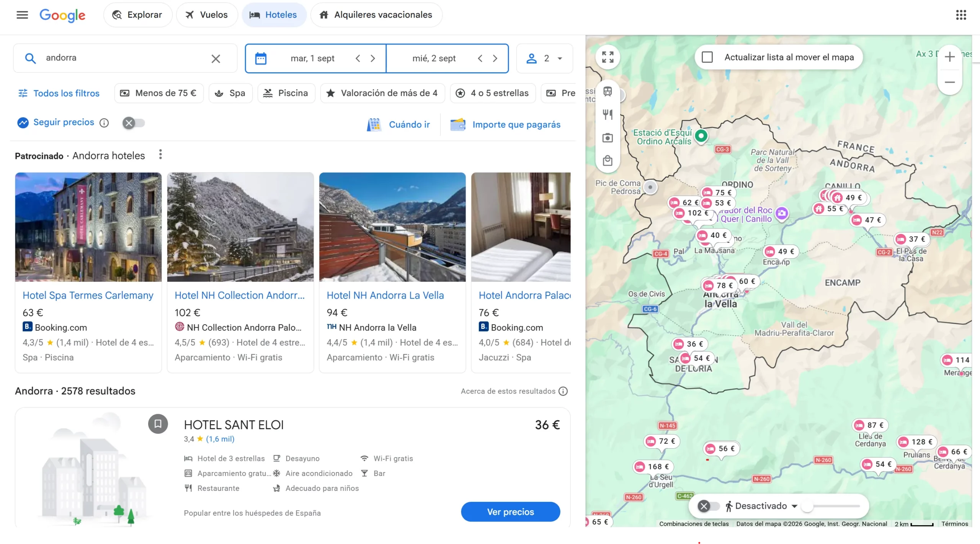980x544 pixels.
Task: Open Hotel Spa Termes Carlemany photo
Action: 88,227
